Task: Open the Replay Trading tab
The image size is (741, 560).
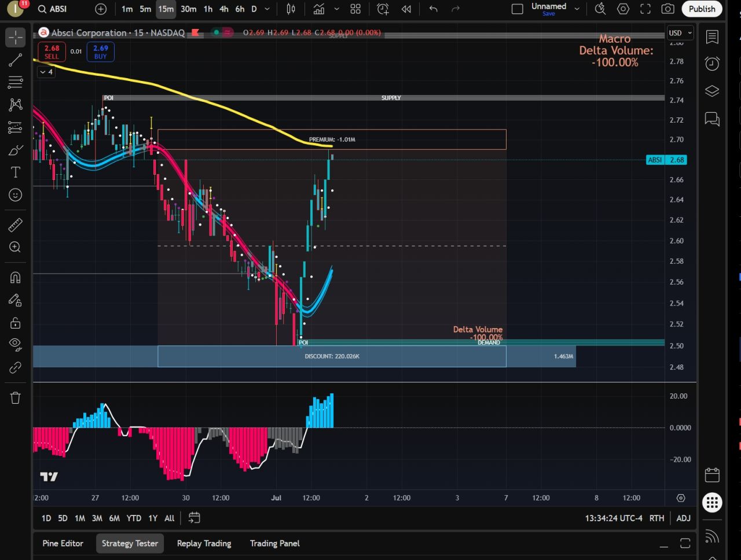Action: click(x=204, y=543)
